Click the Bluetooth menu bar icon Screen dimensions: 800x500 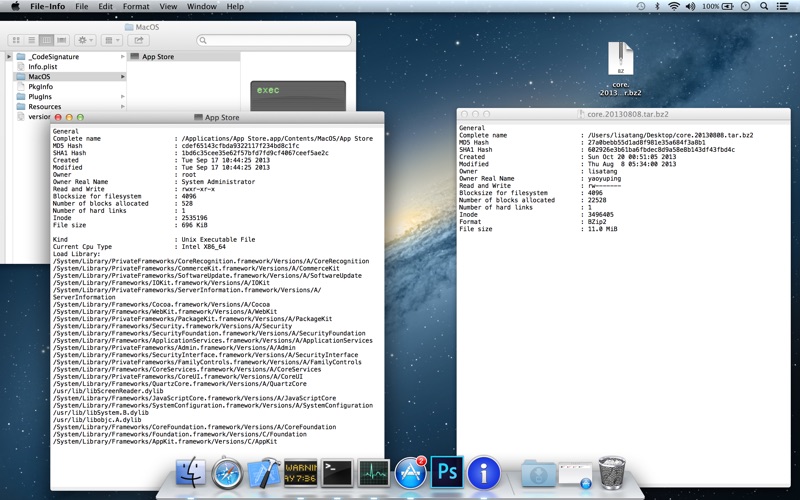coord(657,6)
